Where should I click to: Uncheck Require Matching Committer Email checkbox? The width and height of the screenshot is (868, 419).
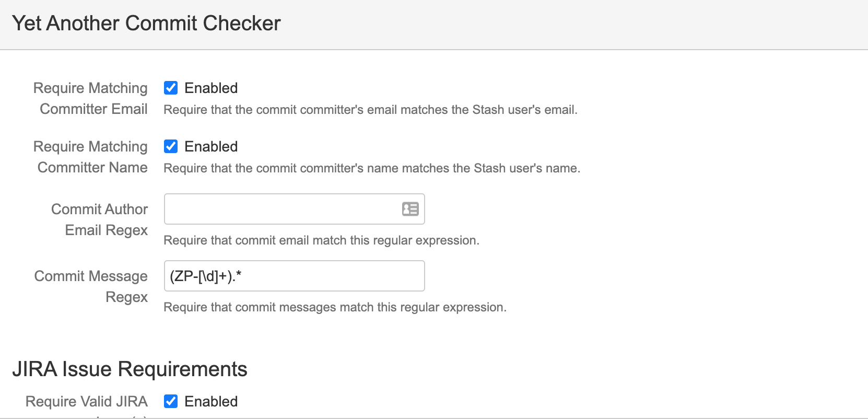coord(171,88)
